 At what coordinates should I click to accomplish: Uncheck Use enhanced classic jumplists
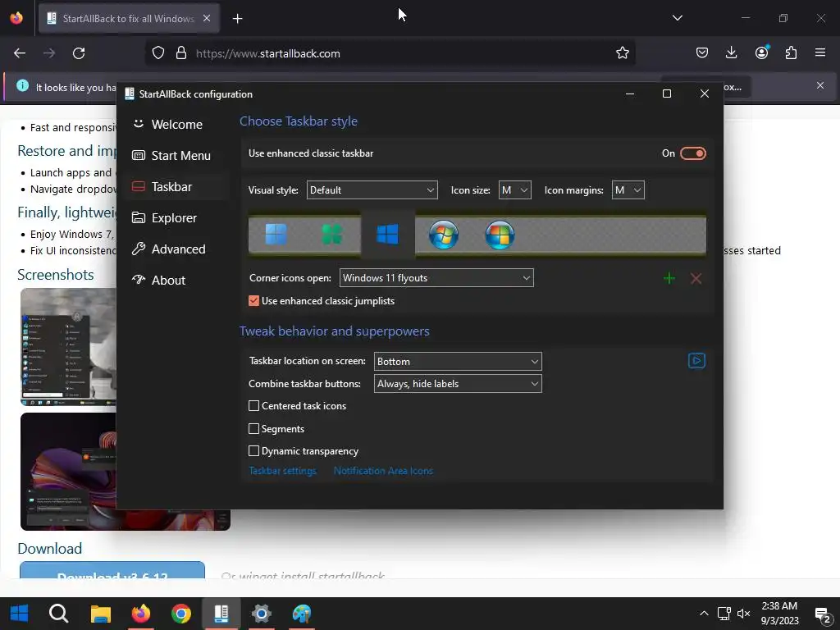coord(254,301)
